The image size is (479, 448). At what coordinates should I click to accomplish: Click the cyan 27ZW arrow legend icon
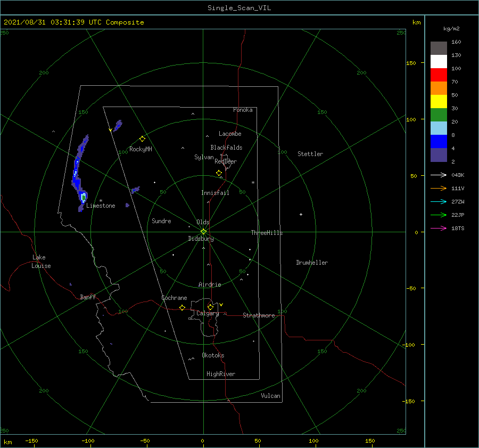click(439, 201)
